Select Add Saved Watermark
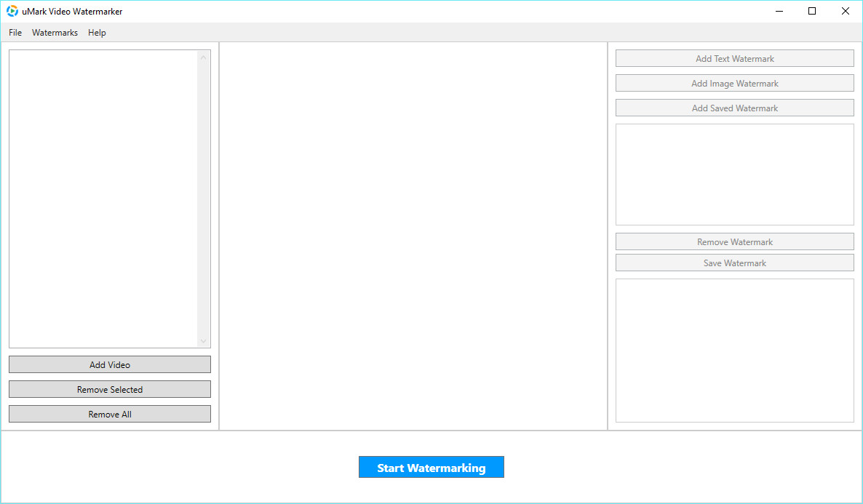This screenshot has height=504, width=863. click(734, 108)
